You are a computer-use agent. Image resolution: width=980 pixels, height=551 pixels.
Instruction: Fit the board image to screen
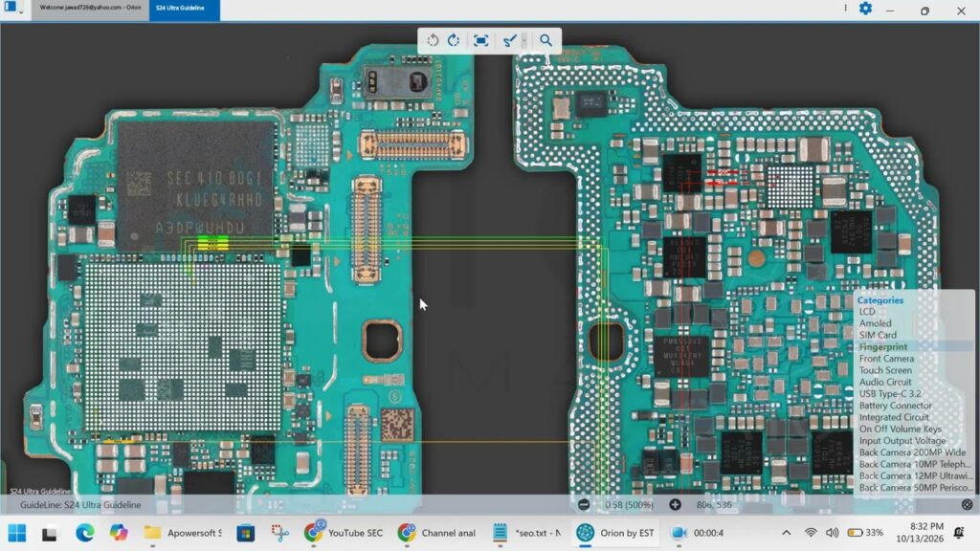tap(480, 40)
